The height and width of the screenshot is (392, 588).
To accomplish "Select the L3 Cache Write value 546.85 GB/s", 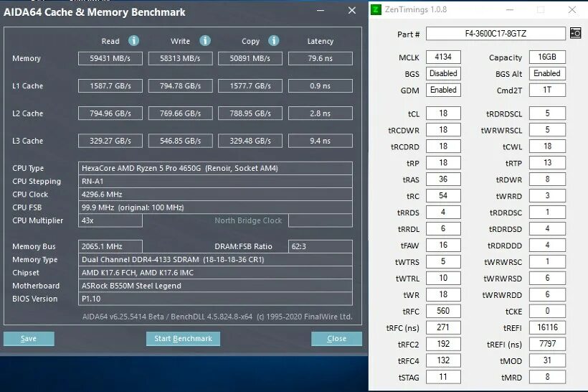I will pos(181,141).
